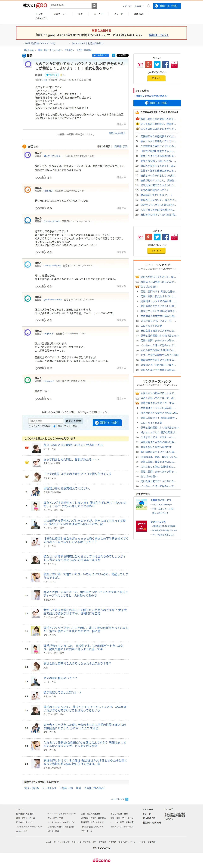Click the sidebar 質問する(無料) blue button

coord(157,103)
